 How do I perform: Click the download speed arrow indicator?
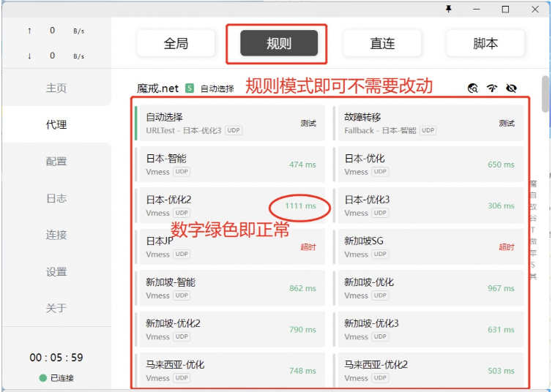[29, 56]
